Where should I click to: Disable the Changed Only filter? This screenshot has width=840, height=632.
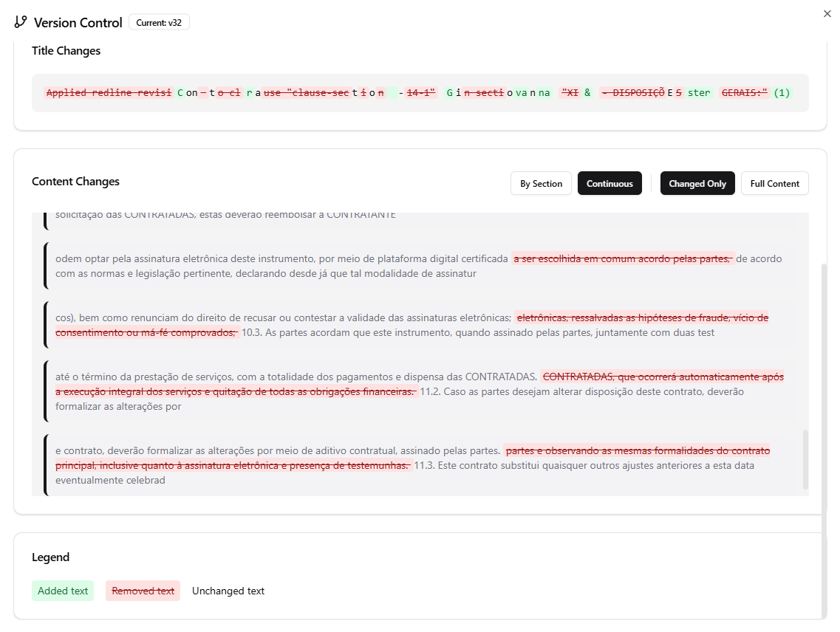697,183
